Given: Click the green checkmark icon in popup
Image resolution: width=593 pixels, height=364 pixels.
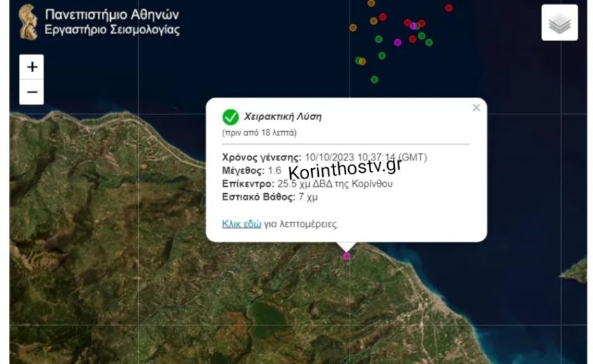Looking at the screenshot, I should (x=230, y=117).
